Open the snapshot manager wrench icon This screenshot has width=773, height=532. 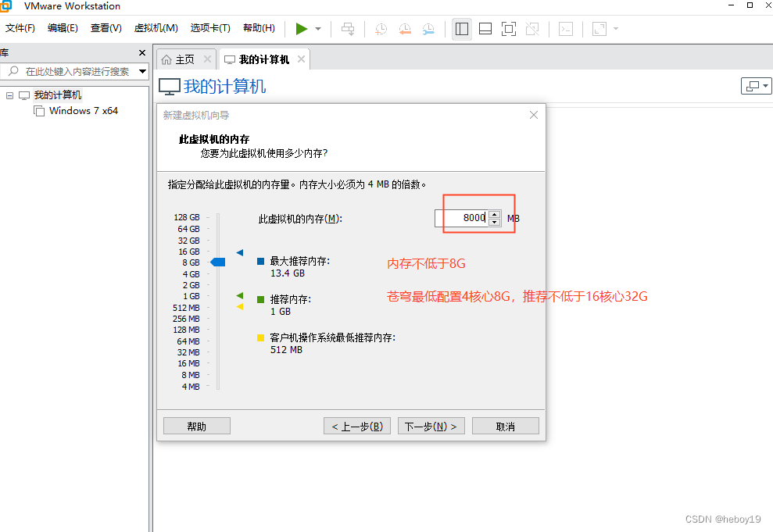(x=428, y=29)
